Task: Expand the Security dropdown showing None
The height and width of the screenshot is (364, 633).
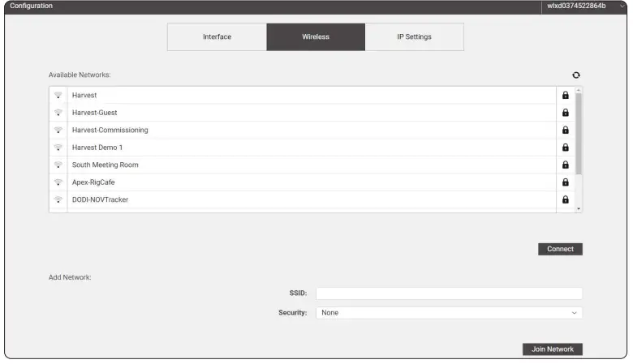Action: coord(449,313)
